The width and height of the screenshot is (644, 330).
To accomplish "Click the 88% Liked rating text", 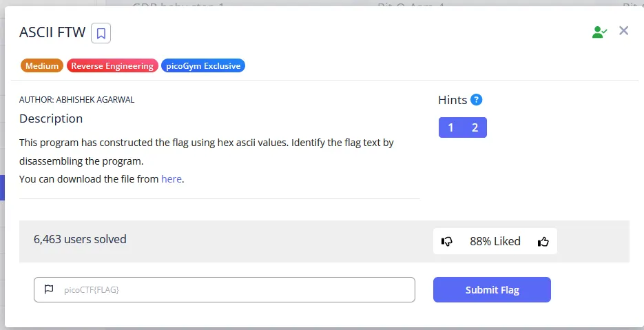I will (x=495, y=241).
